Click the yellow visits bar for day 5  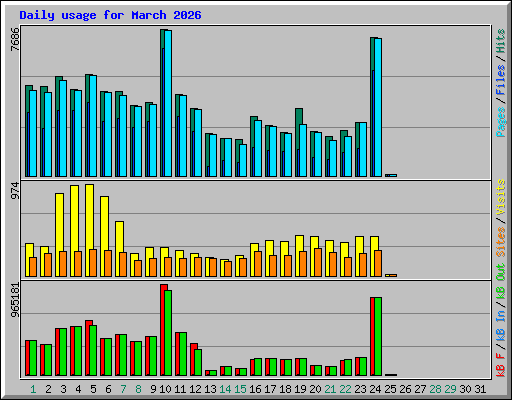click(89, 217)
